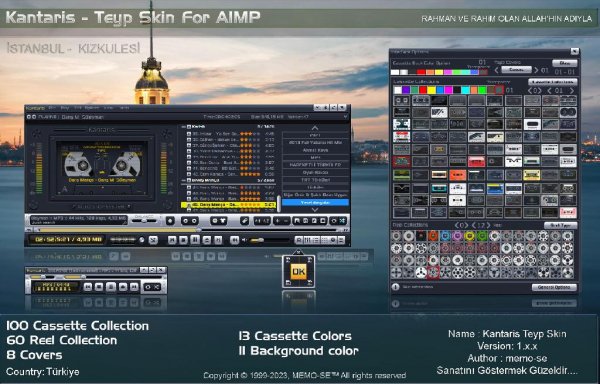
Task: Play track in the mini player
Action: pyautogui.click(x=123, y=286)
